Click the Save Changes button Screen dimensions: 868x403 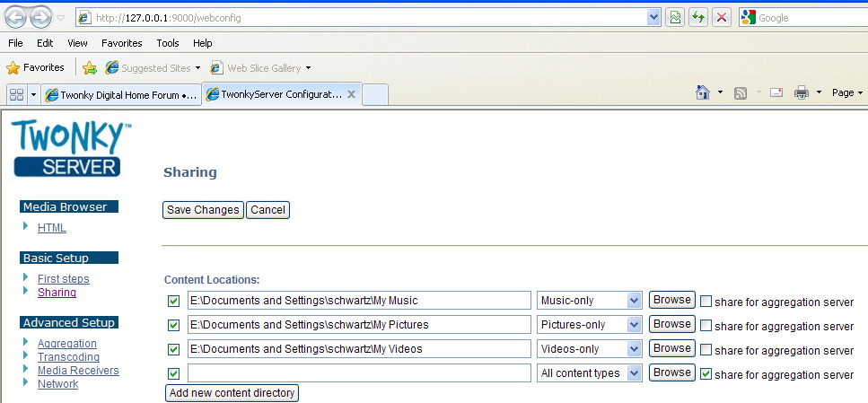click(x=203, y=210)
